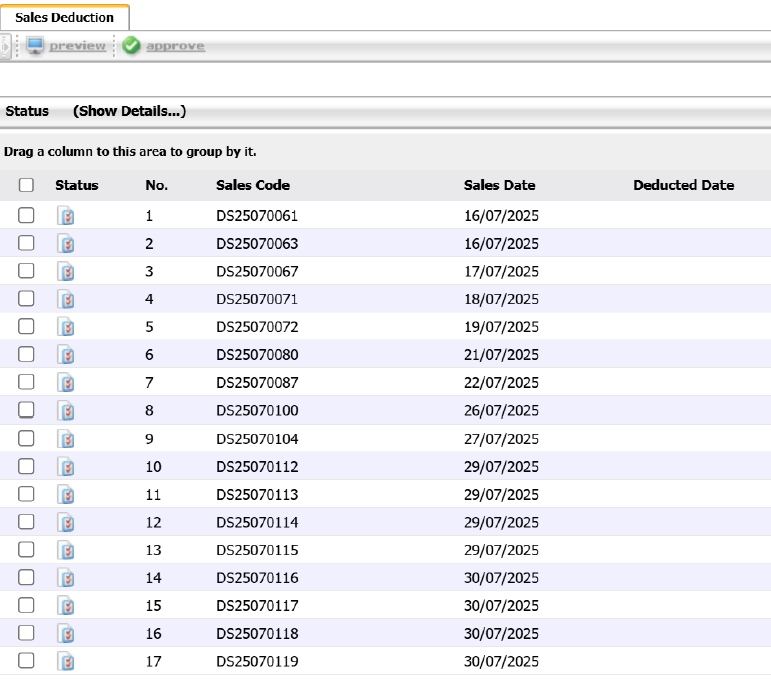Viewport: 771px width, 692px height.
Task: Click the approve link text
Action: point(175,47)
